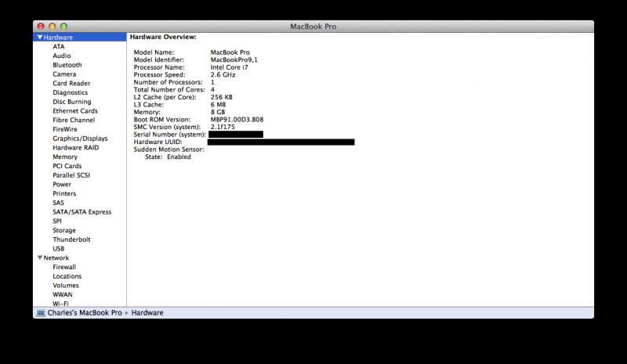Click Charles's MacBook Pro in path bar
The width and height of the screenshot is (627, 364).
(85, 313)
